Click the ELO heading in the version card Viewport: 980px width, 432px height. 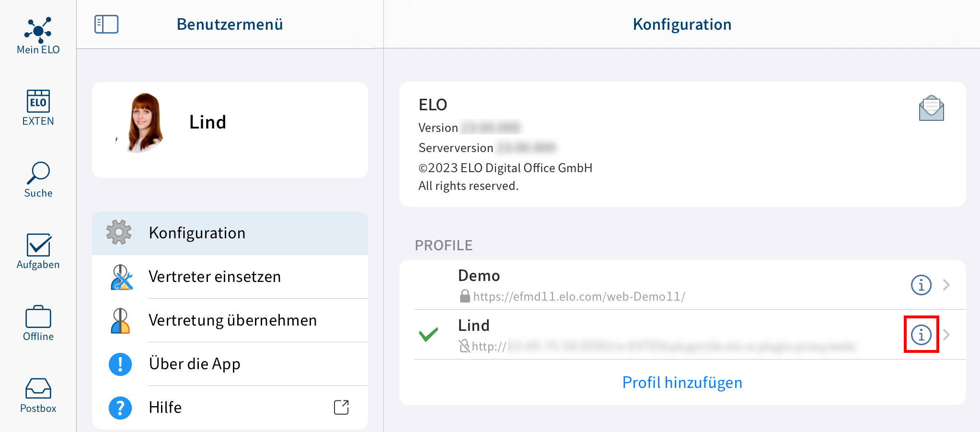pyautogui.click(x=433, y=105)
